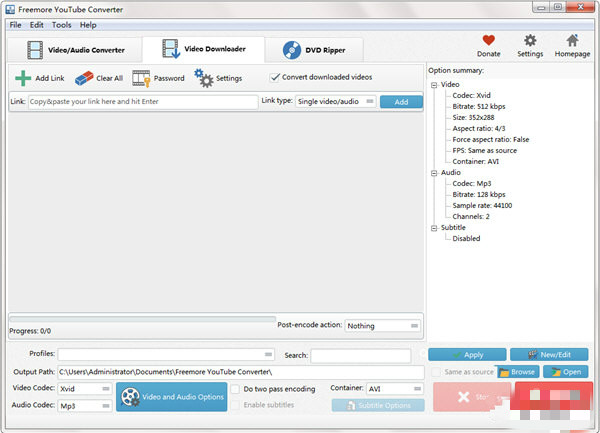Select 'Disabled' under Subtitle
The height and width of the screenshot is (433, 600).
pyautogui.click(x=466, y=239)
